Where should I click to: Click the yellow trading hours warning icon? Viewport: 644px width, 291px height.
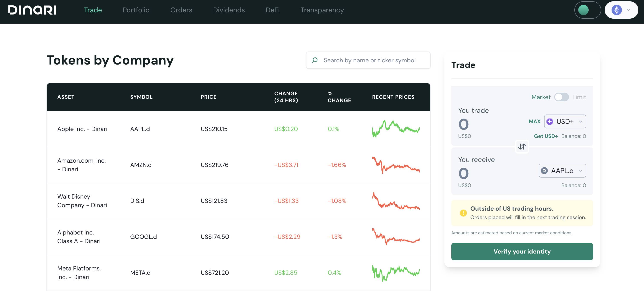(463, 213)
